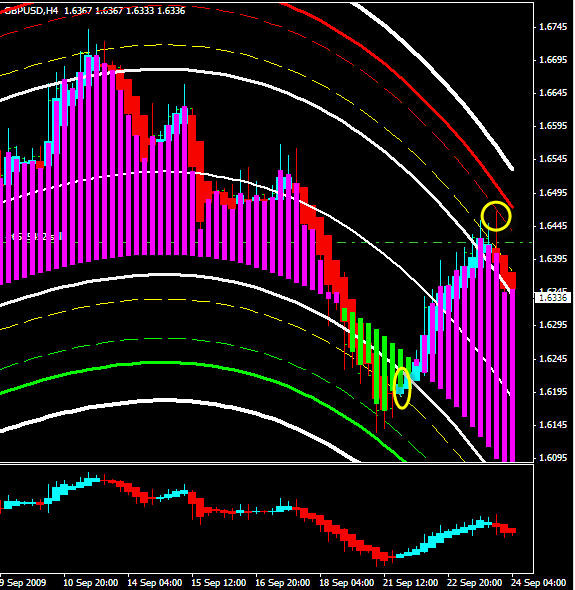575x590 pixels.
Task: Click the 1.6595 price axis label
Action: 553,126
